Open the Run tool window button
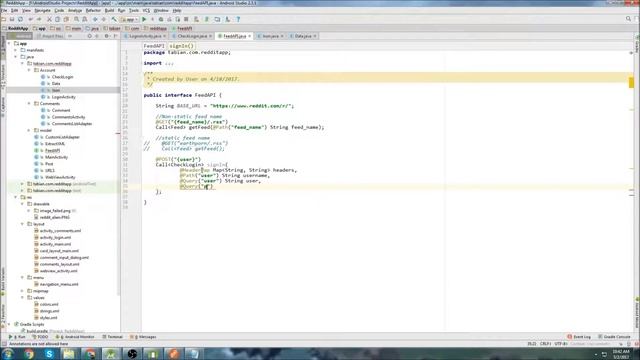640x360 pixels. tap(17, 337)
